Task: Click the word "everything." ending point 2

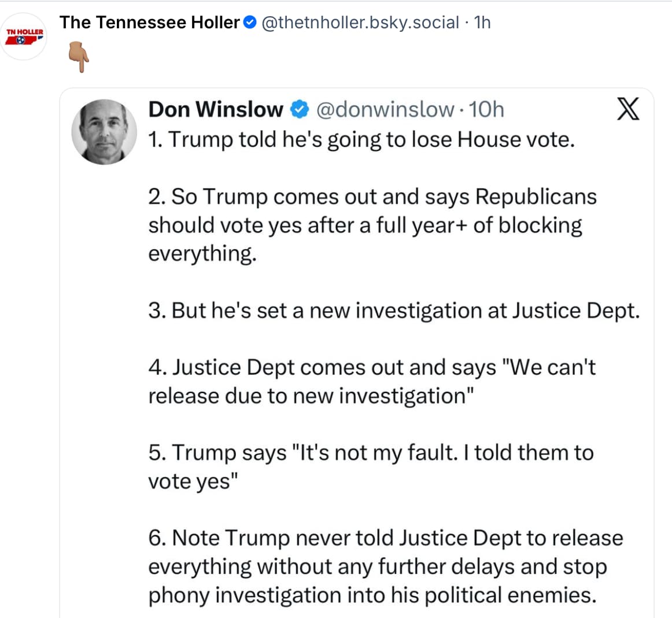Action: coord(202,253)
